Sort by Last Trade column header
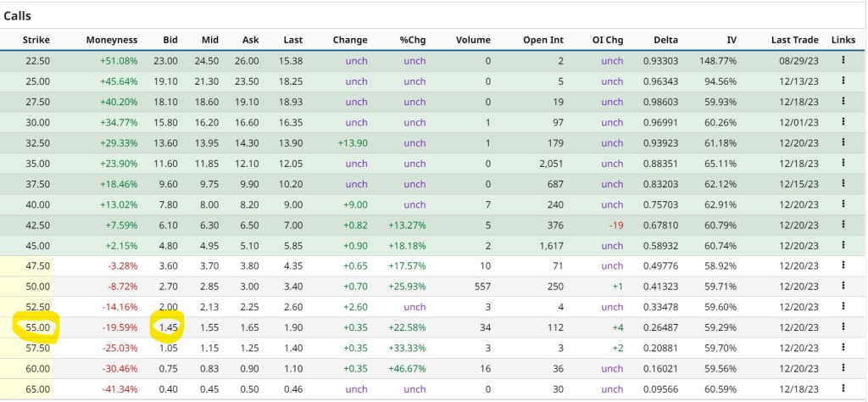Image resolution: width=868 pixels, height=402 pixels. [794, 40]
